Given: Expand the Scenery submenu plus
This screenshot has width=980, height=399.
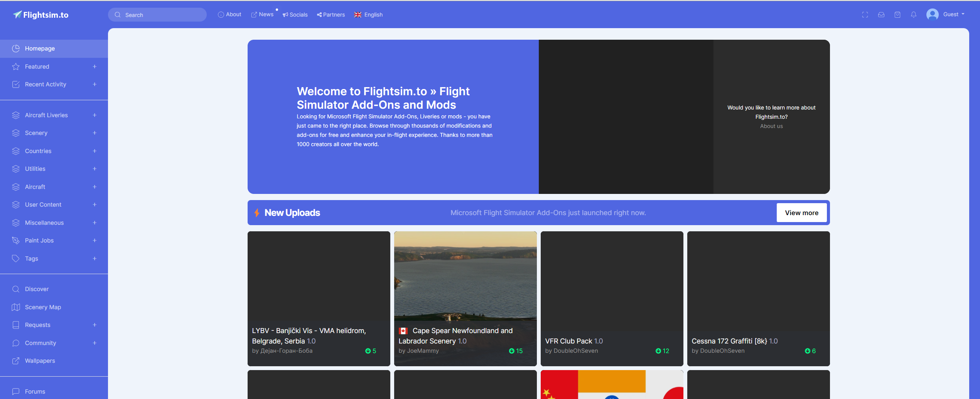Looking at the screenshot, I should 94,133.
